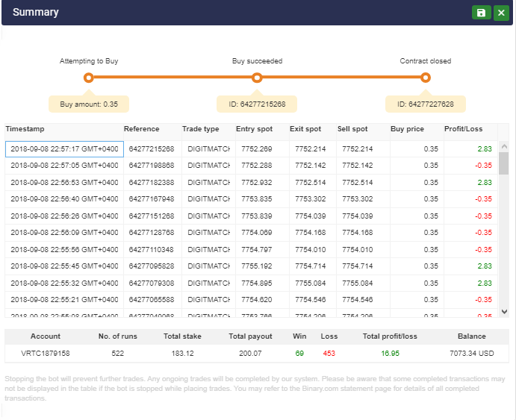The image size is (516, 420).
Task: Click reference cell 64277215268
Action: coord(152,149)
